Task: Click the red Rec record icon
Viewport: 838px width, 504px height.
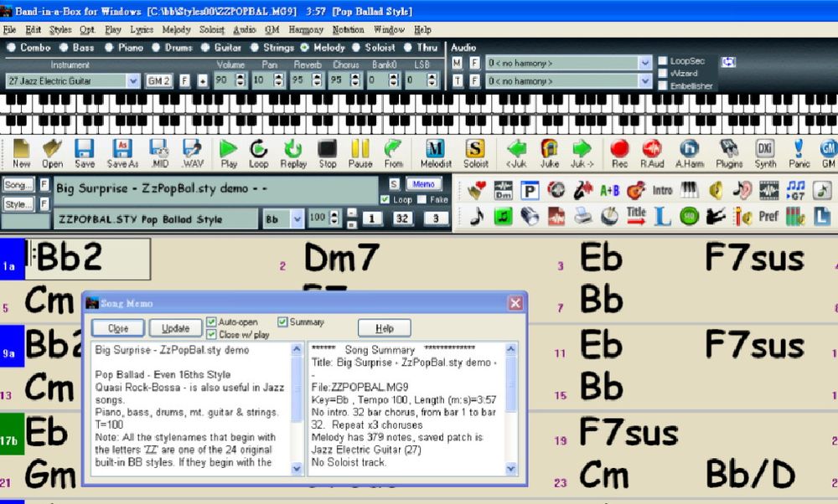Action: pos(619,154)
